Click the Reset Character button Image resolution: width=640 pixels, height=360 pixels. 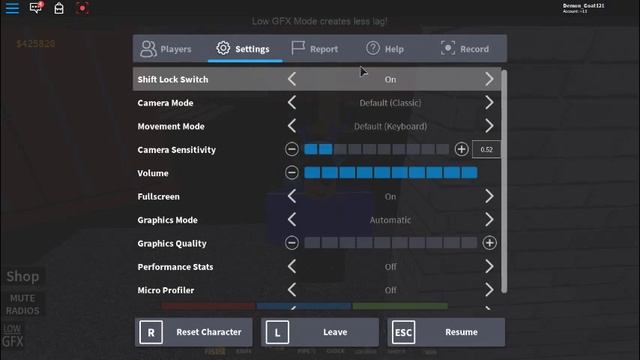(x=193, y=332)
